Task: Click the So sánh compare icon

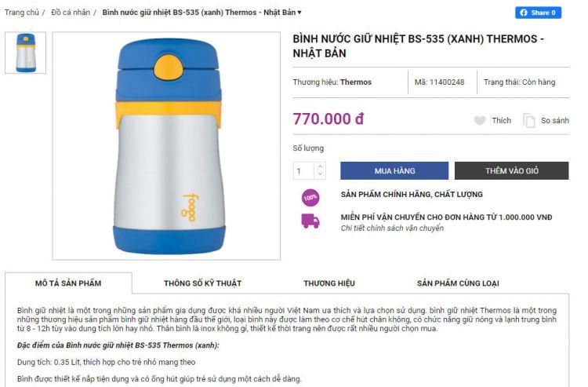Action: 528,121
